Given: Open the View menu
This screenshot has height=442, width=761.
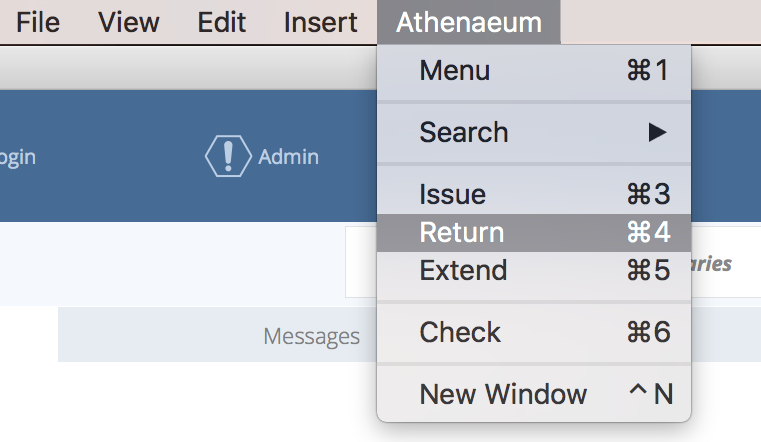Looking at the screenshot, I should point(129,22).
